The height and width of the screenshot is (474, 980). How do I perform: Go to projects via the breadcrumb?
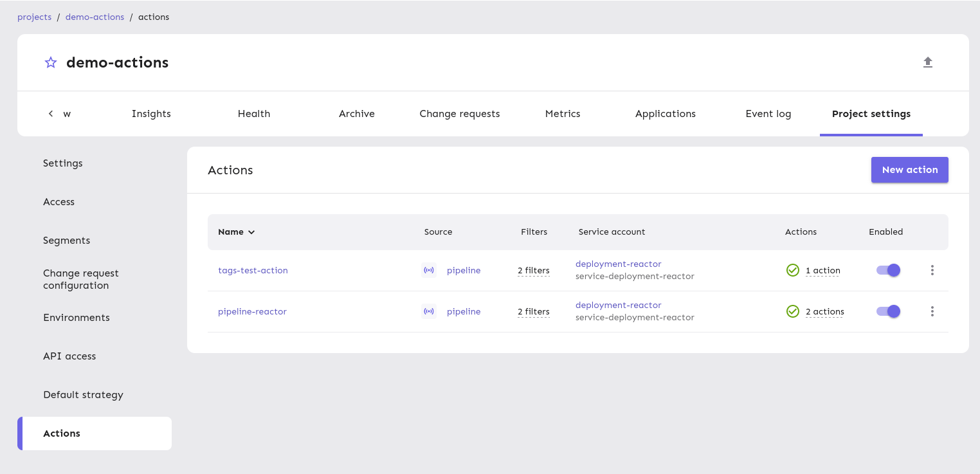(x=34, y=17)
